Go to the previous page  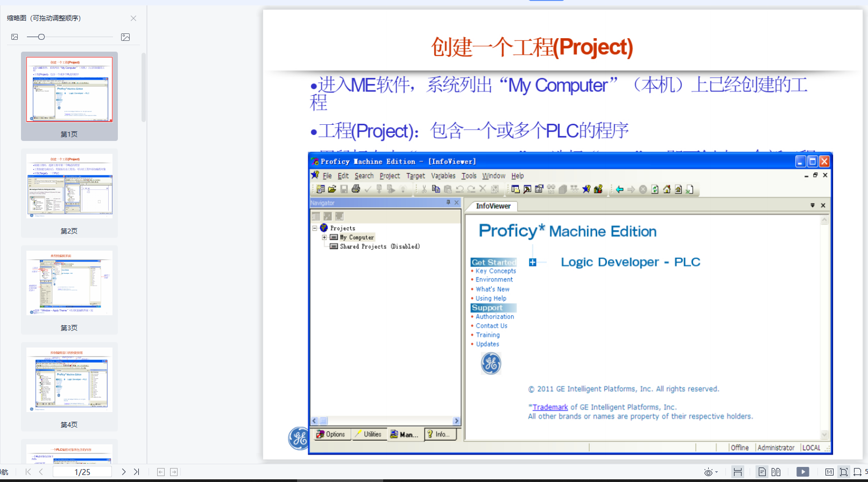pyautogui.click(x=41, y=472)
